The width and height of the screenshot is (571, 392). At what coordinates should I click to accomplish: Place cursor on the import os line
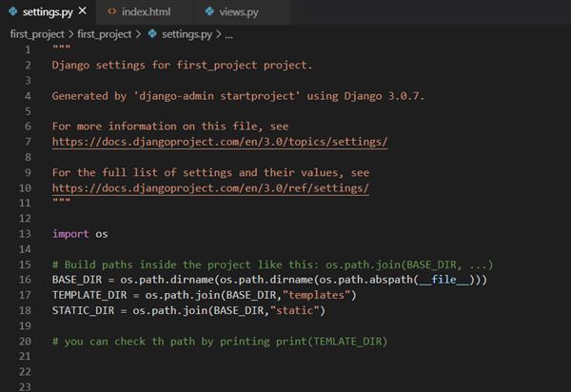73,233
